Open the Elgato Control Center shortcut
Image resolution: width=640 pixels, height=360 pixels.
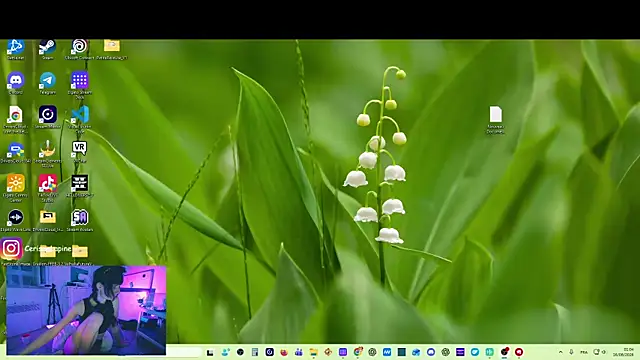point(16,189)
